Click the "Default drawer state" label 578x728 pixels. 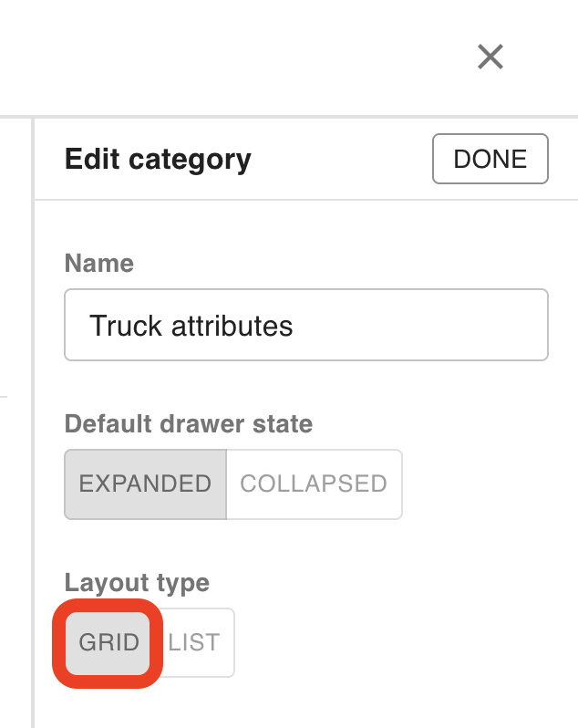[x=188, y=424]
